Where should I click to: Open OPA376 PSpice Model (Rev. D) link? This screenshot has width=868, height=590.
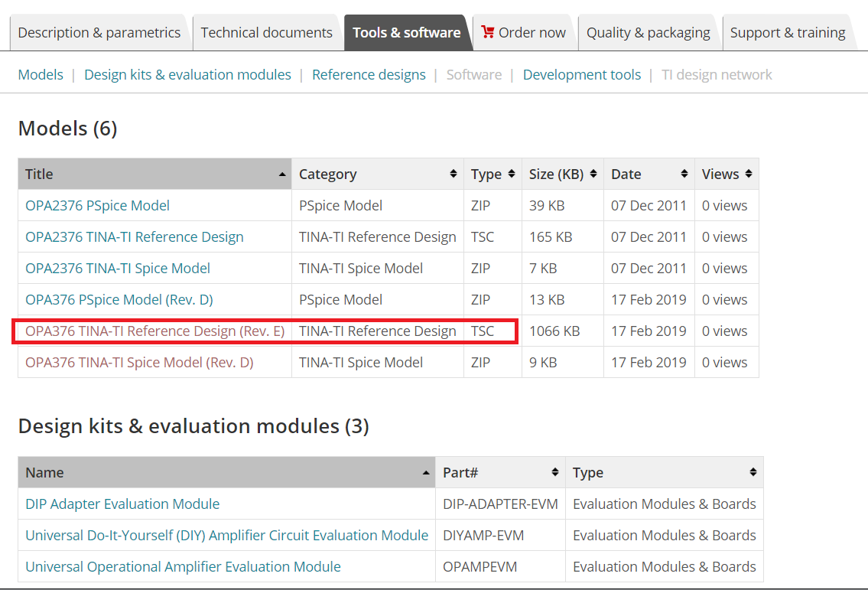pos(119,300)
